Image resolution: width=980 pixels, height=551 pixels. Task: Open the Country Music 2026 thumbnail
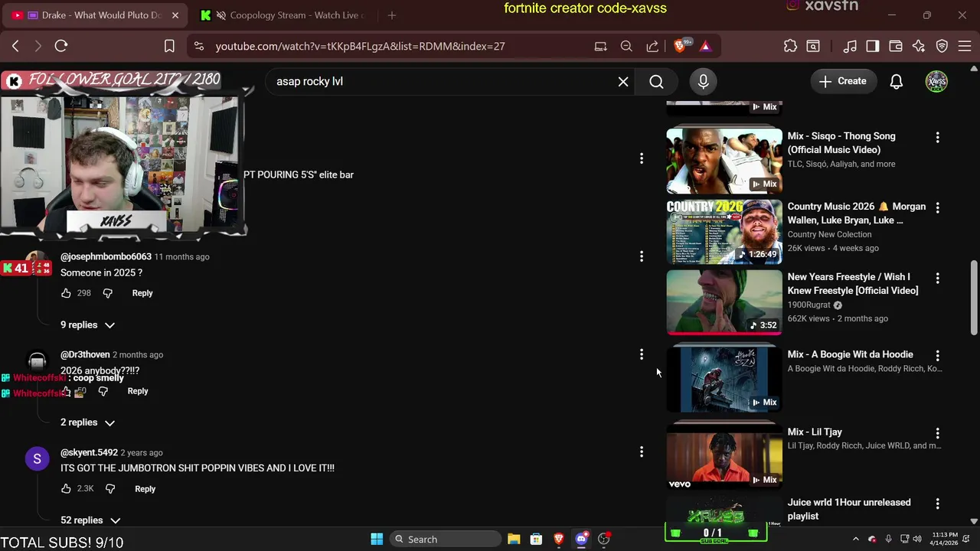click(x=724, y=231)
